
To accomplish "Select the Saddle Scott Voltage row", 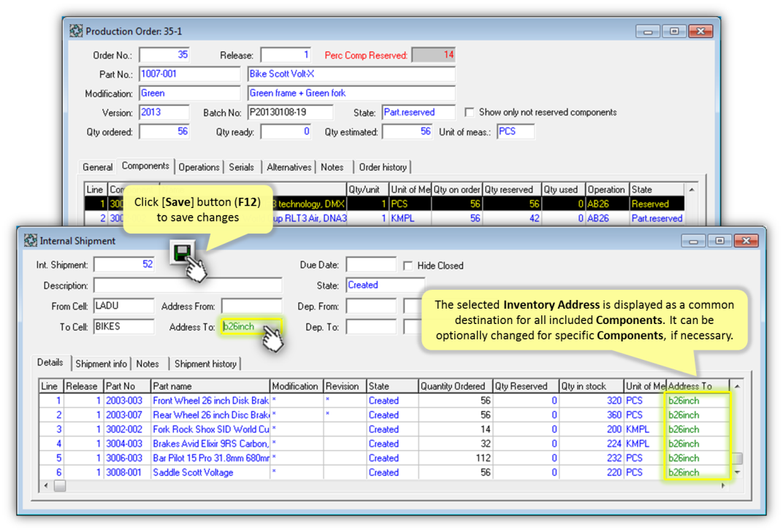I will coord(193,472).
